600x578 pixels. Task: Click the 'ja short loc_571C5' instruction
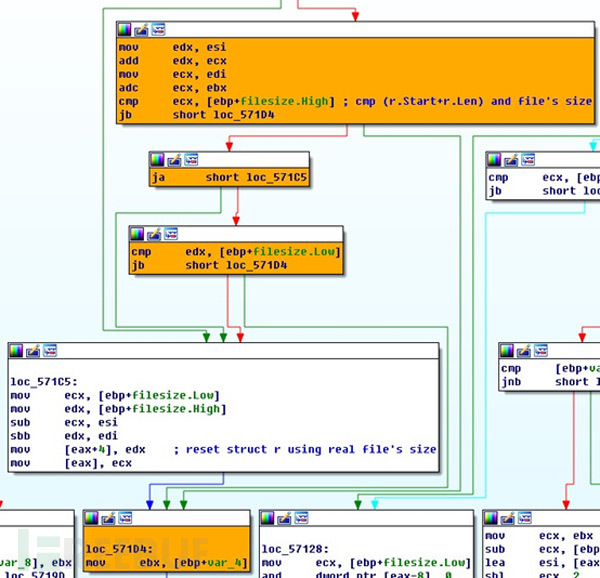[229, 177]
